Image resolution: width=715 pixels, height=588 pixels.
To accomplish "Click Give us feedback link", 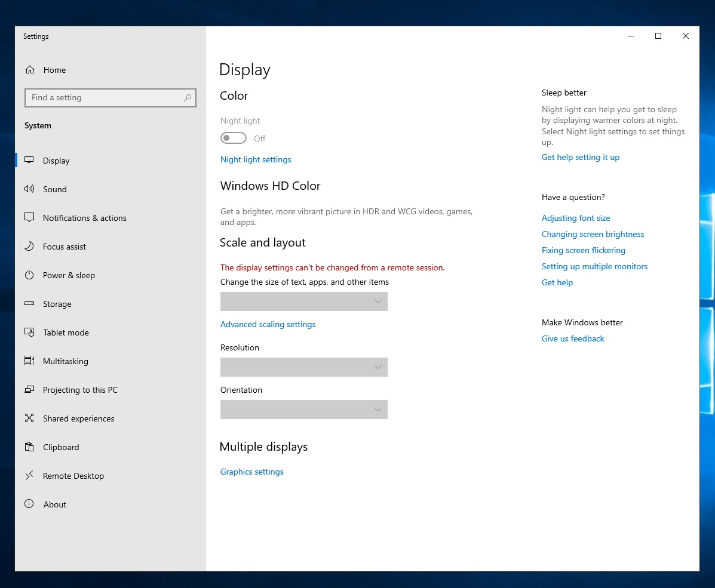I will coord(573,338).
